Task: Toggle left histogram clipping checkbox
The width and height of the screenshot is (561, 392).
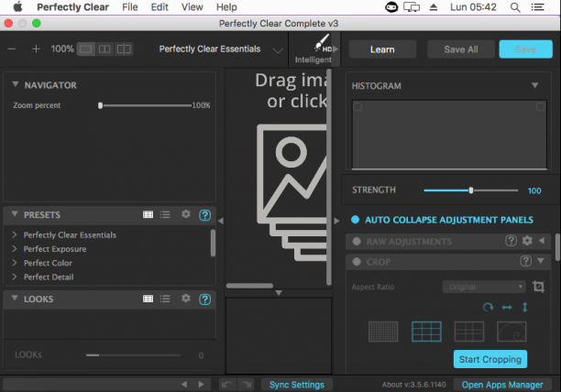Action: [x=357, y=106]
